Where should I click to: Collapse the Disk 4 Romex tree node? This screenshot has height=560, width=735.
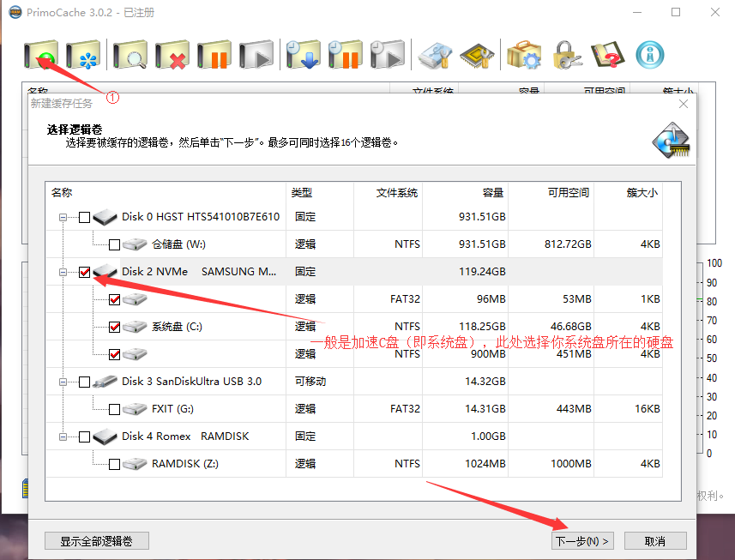63,437
